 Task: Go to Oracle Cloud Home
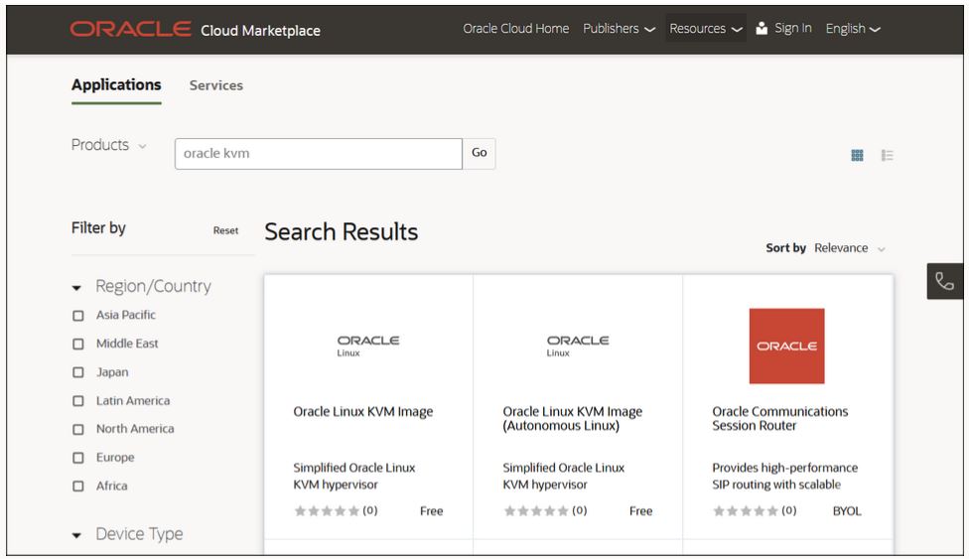(x=516, y=29)
